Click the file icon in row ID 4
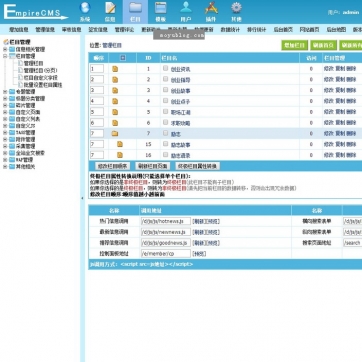 (x=115, y=101)
